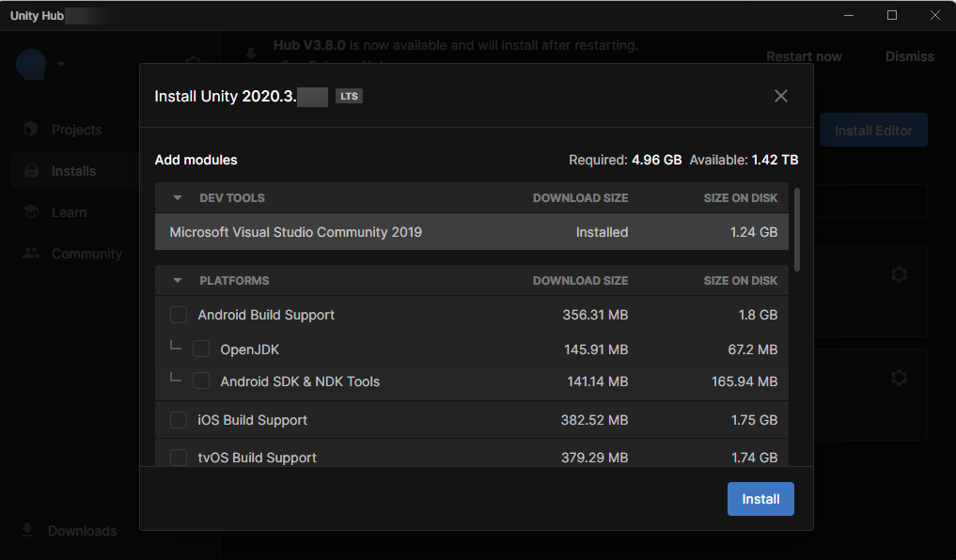This screenshot has height=560, width=956.
Task: Click Restart now for Hub update
Action: coord(804,56)
